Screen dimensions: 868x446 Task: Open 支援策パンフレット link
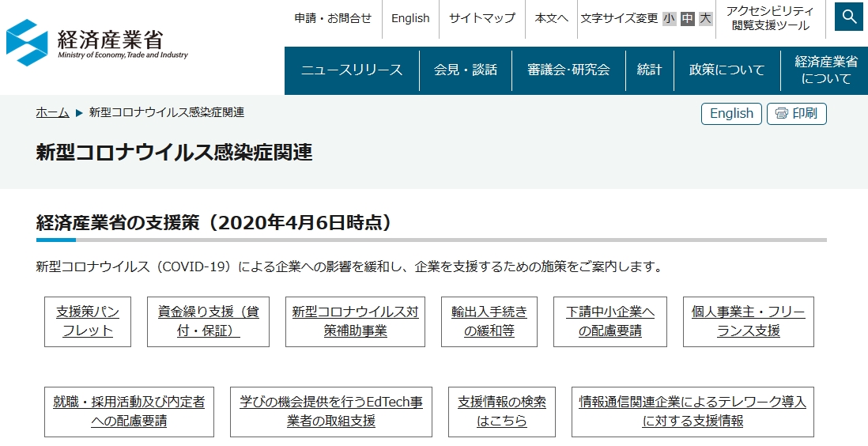(x=88, y=321)
